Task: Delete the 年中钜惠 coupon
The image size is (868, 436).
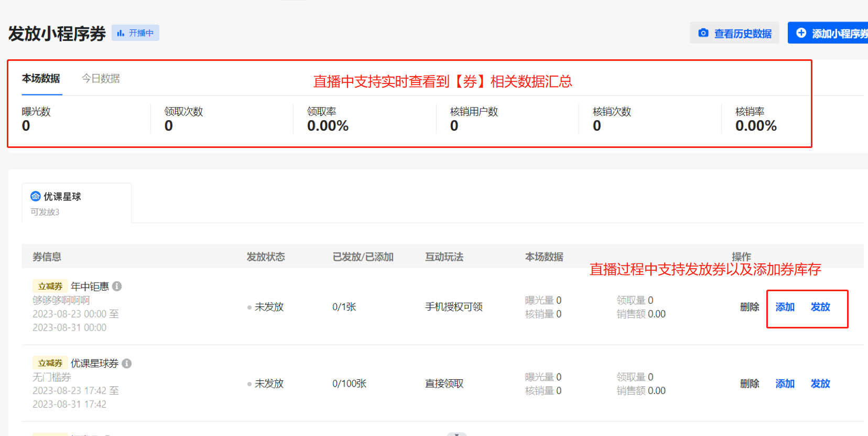Action: [750, 307]
